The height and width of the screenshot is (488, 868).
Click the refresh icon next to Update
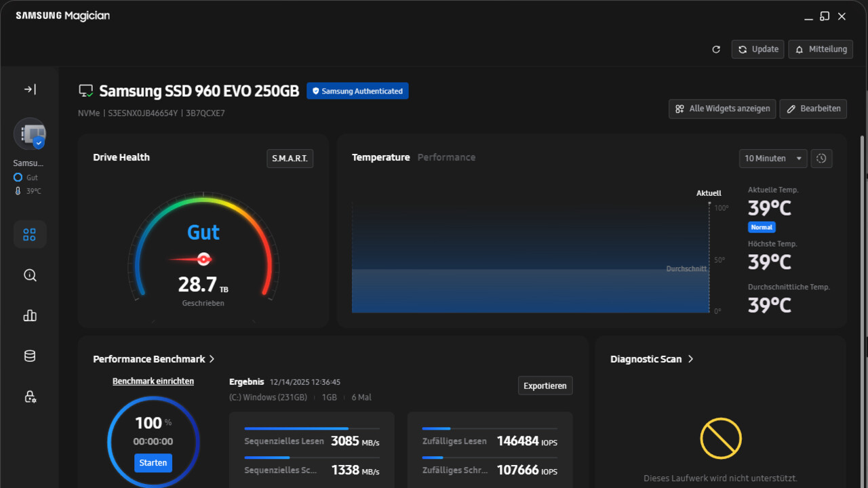716,49
